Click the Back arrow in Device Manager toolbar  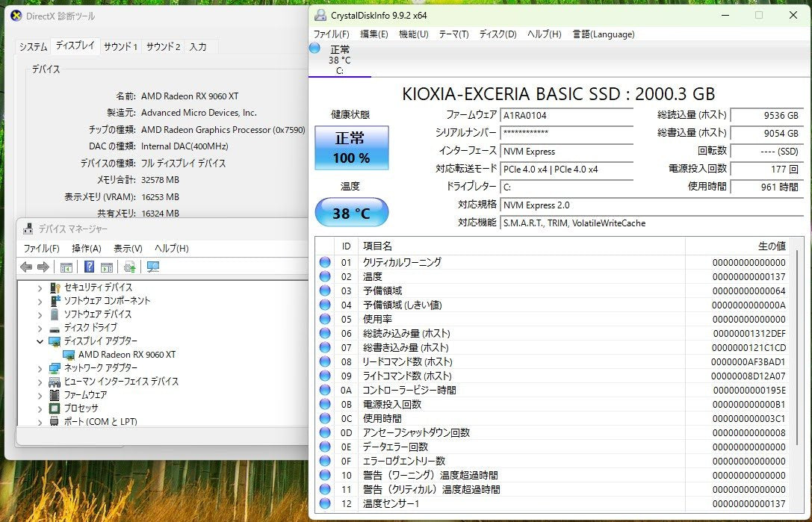click(x=26, y=267)
